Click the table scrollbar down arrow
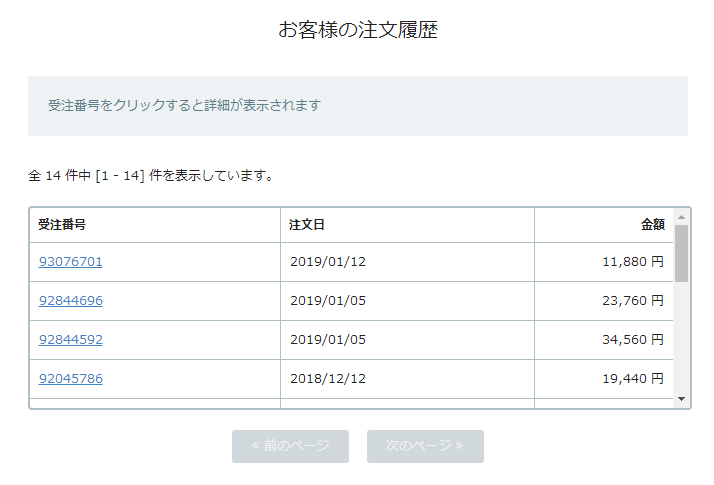This screenshot has height=485, width=714. click(x=682, y=399)
